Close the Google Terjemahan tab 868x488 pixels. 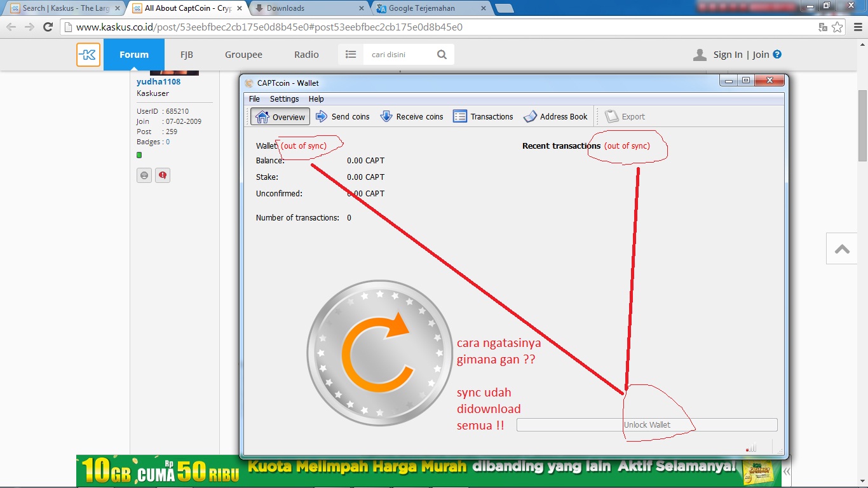484,8
